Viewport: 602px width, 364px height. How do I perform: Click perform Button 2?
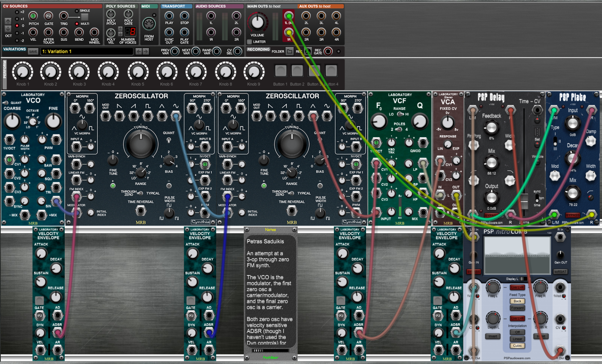tap(297, 71)
